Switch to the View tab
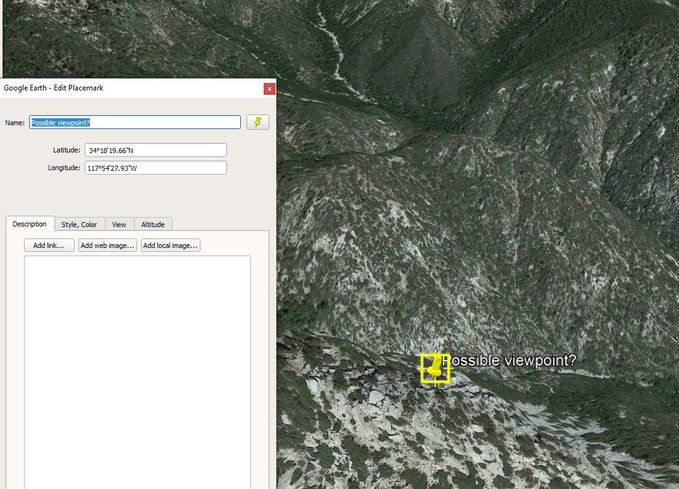679x489 pixels. coord(119,224)
